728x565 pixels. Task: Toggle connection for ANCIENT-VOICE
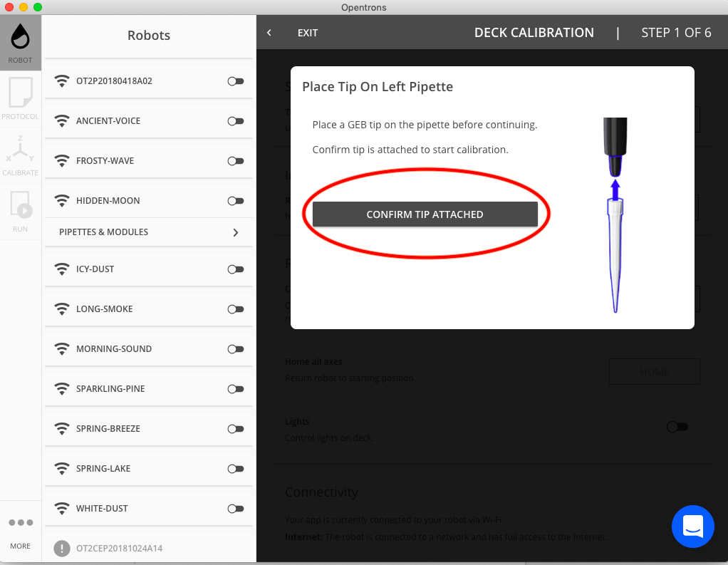pos(235,121)
